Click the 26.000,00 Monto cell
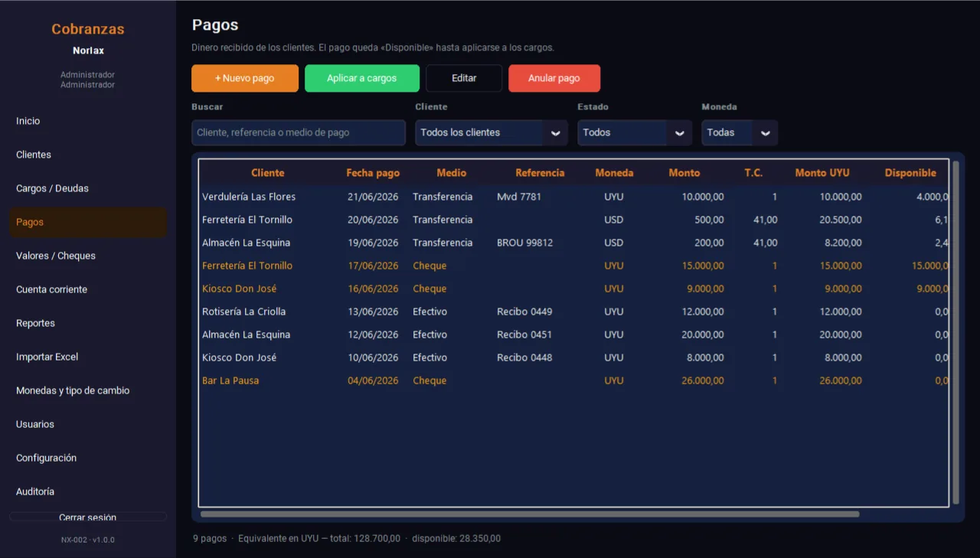This screenshot has width=980, height=558. pyautogui.click(x=703, y=380)
